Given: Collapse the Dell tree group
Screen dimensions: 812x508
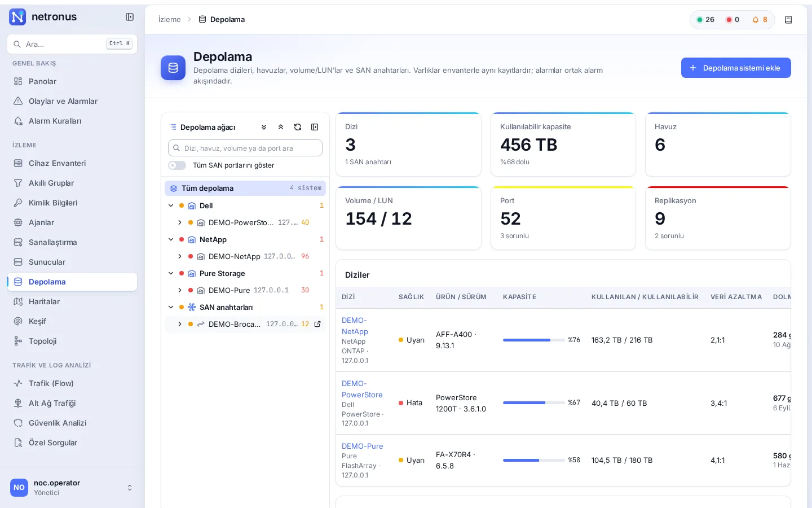Looking at the screenshot, I should click(171, 205).
